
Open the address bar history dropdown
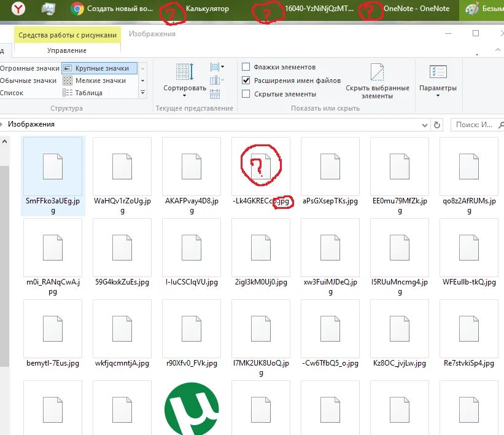pos(425,125)
